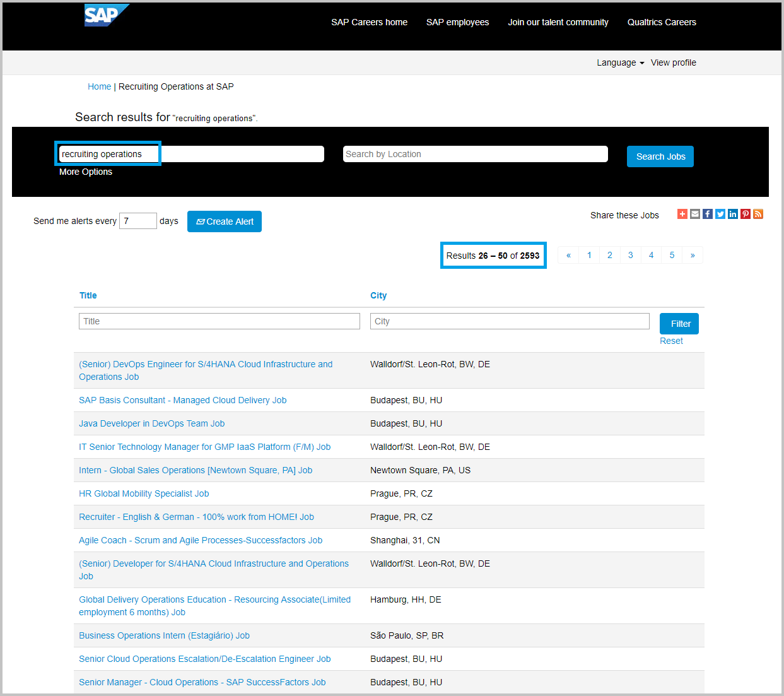This screenshot has width=784, height=696.
Task: Jump to last results page arrow
Action: pyautogui.click(x=693, y=255)
